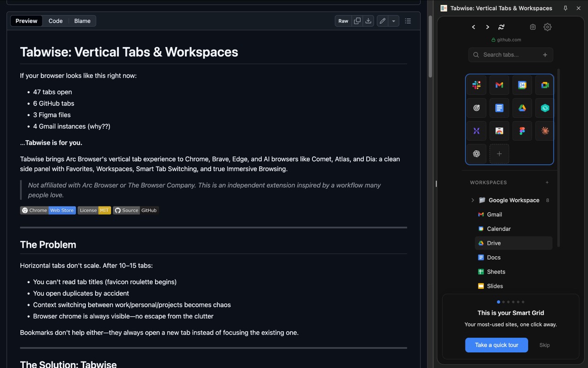Image resolution: width=588 pixels, height=368 pixels.
Task: Add a new site to Smart Grid
Action: point(499,154)
